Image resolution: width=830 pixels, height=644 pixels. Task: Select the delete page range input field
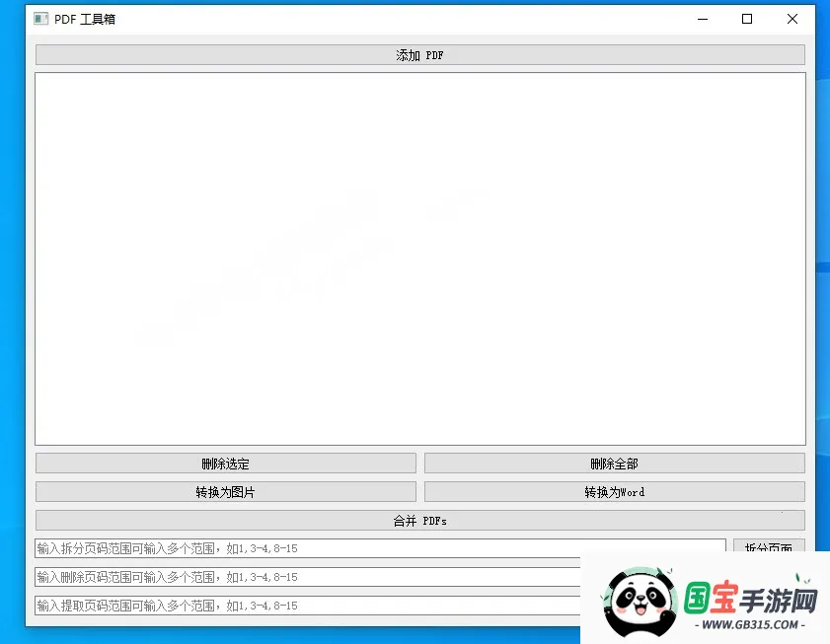point(296,577)
